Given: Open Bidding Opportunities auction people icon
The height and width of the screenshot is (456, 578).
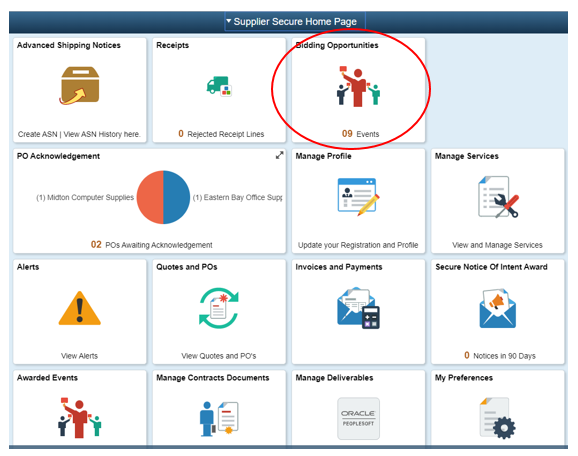Looking at the screenshot, I should [358, 86].
